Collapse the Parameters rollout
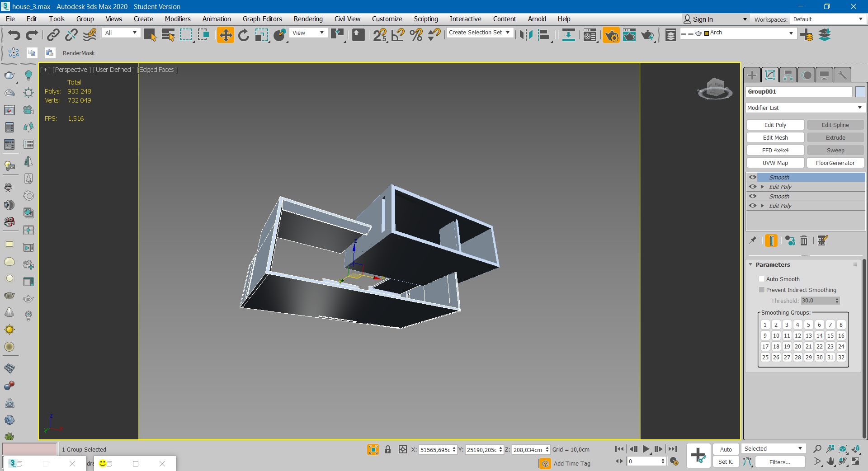The width and height of the screenshot is (868, 471). point(751,264)
